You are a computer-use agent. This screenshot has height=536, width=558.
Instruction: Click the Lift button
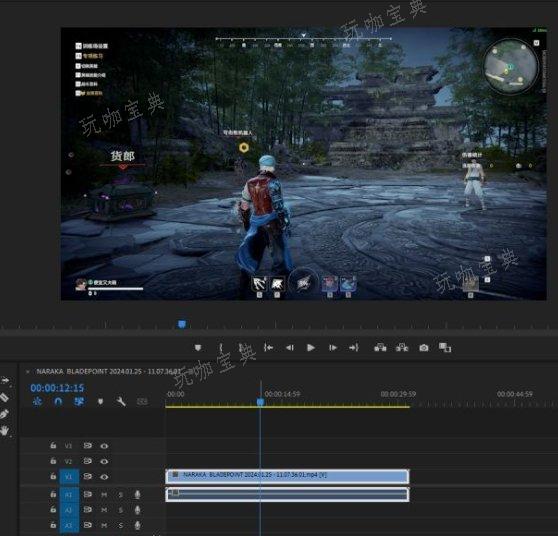coord(380,348)
